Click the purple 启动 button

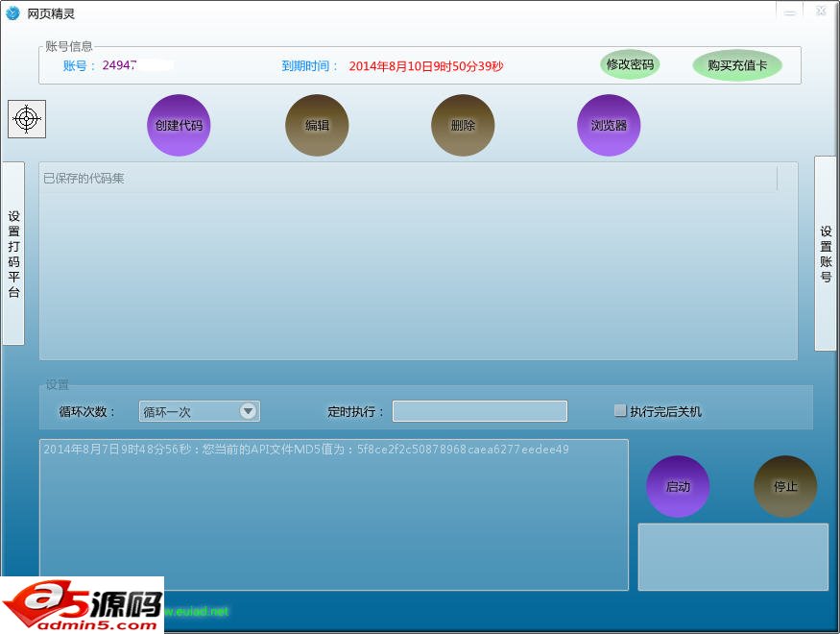(678, 487)
